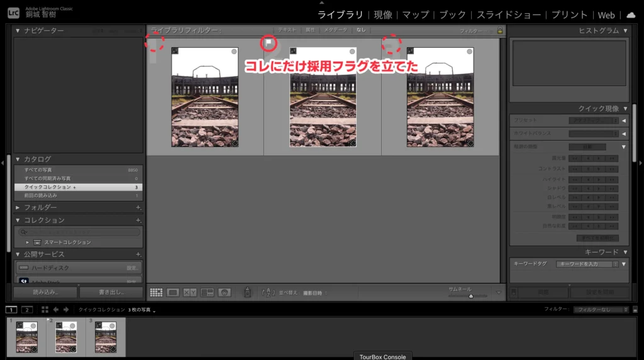644x360 pixels.
Task: Switch to the マップ module
Action: [415, 15]
